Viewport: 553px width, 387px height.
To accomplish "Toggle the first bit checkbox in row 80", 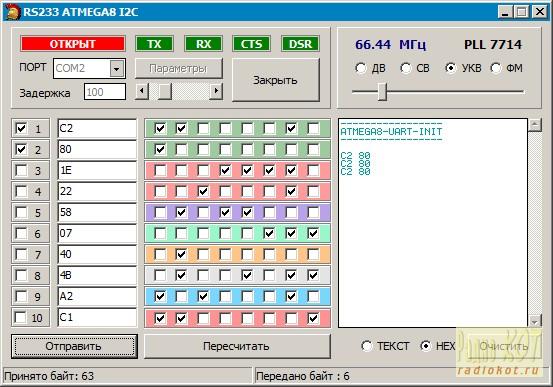I will [160, 150].
